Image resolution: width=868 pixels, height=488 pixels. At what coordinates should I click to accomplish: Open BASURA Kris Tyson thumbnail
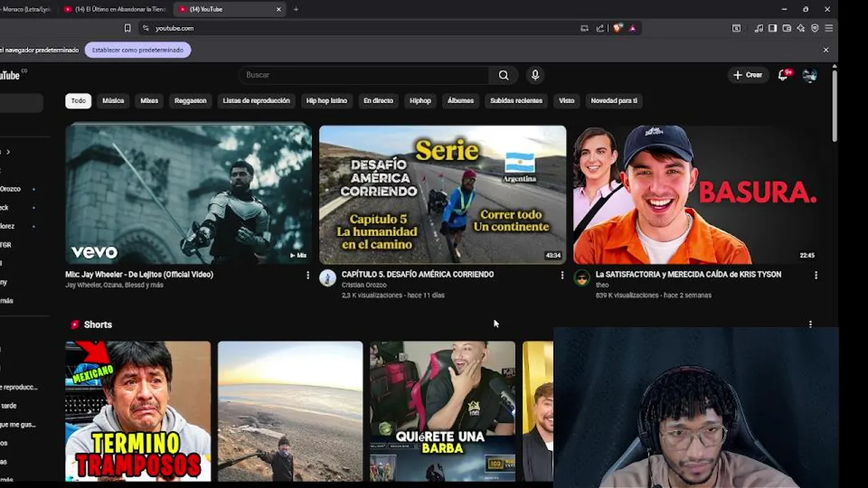pyautogui.click(x=697, y=195)
